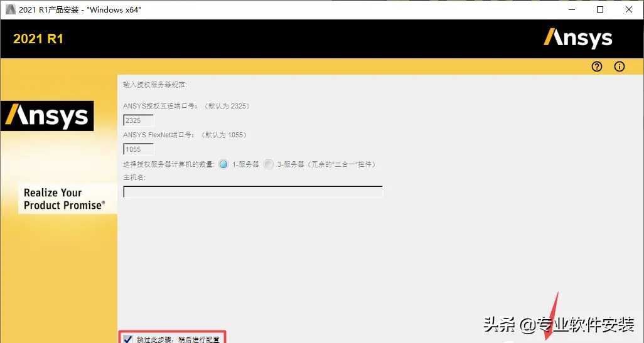Click the ANSYS授权互连端口号 label
The image size is (644, 343).
coord(186,106)
